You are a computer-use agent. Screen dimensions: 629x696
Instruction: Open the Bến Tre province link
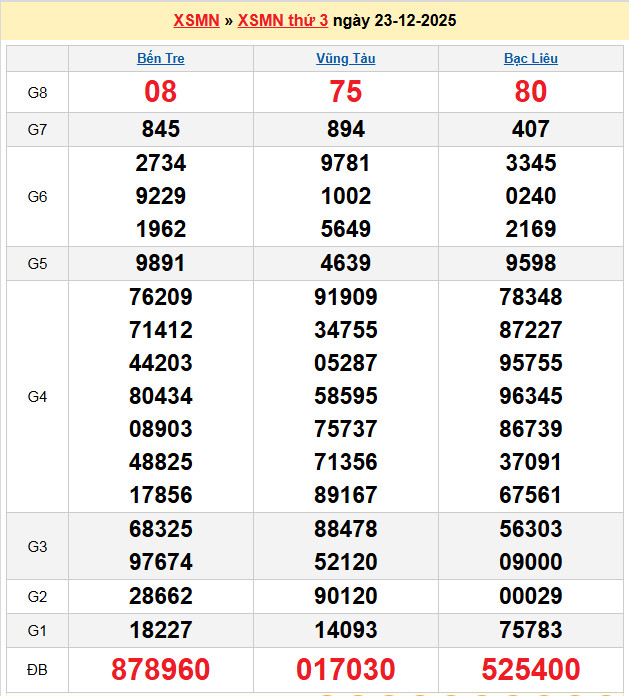coord(160,58)
